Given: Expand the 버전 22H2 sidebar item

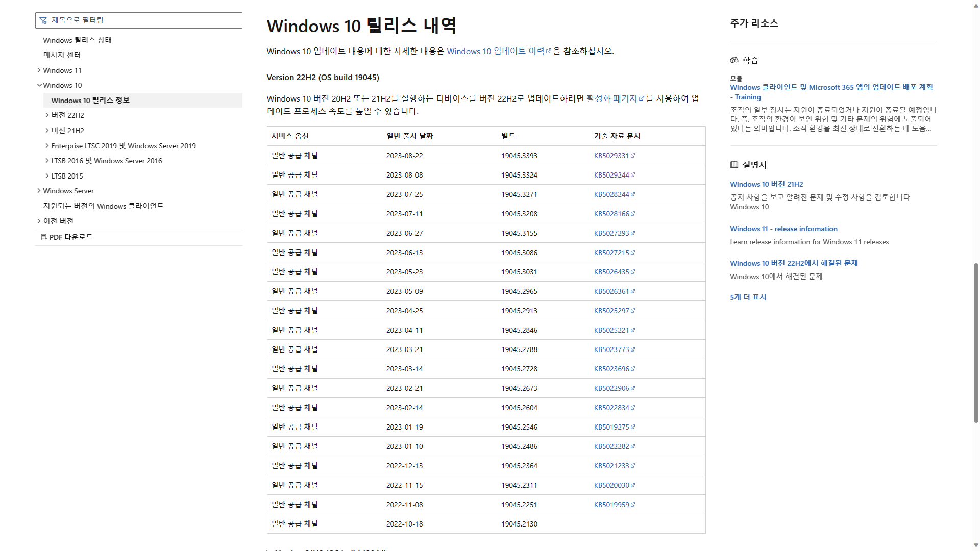Looking at the screenshot, I should [x=47, y=115].
